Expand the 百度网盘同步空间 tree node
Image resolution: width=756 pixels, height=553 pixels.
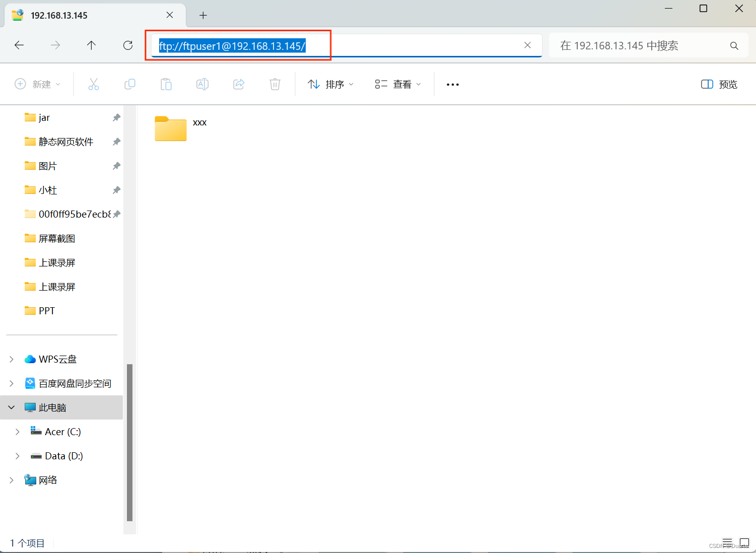click(12, 383)
